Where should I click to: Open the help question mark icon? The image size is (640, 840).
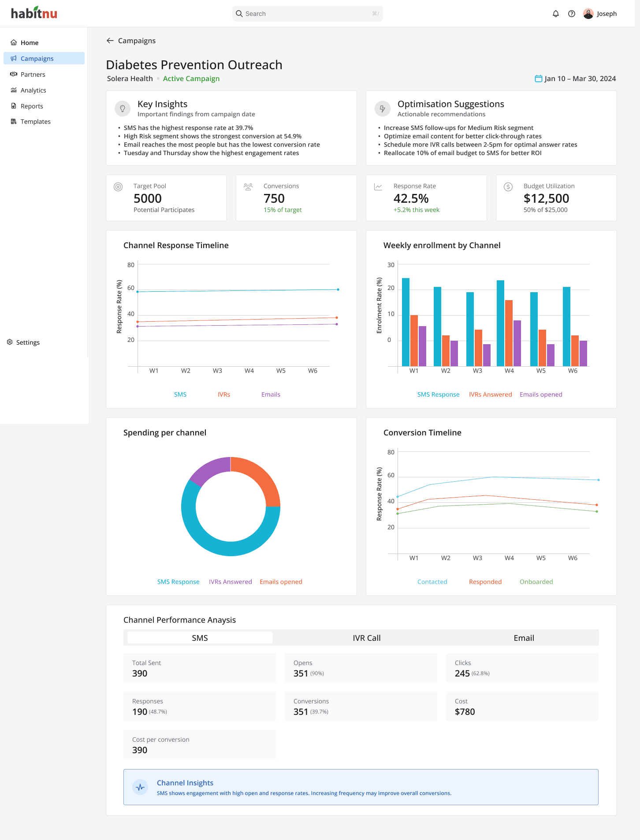pyautogui.click(x=572, y=14)
